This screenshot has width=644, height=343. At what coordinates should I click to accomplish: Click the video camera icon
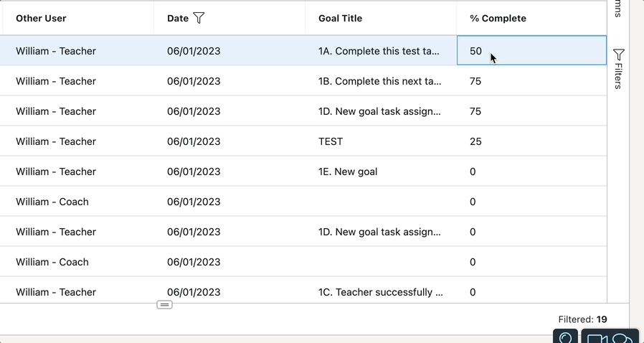597,339
